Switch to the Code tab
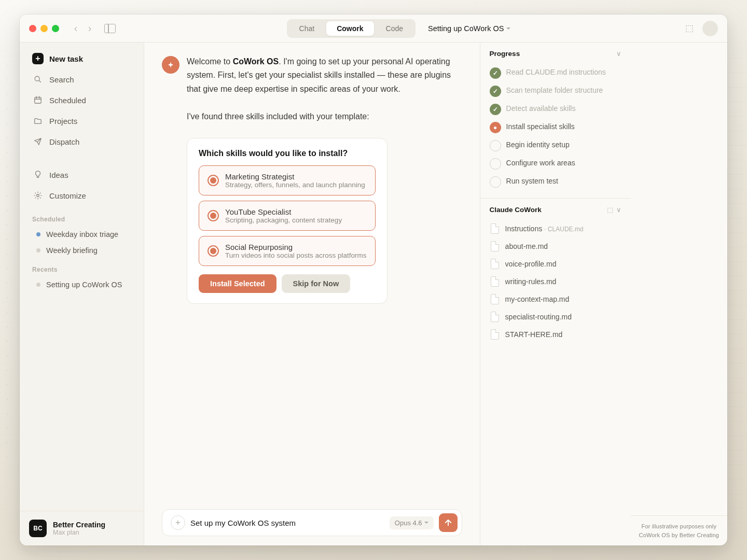Screen dimensions: 747x560 (x=394, y=29)
